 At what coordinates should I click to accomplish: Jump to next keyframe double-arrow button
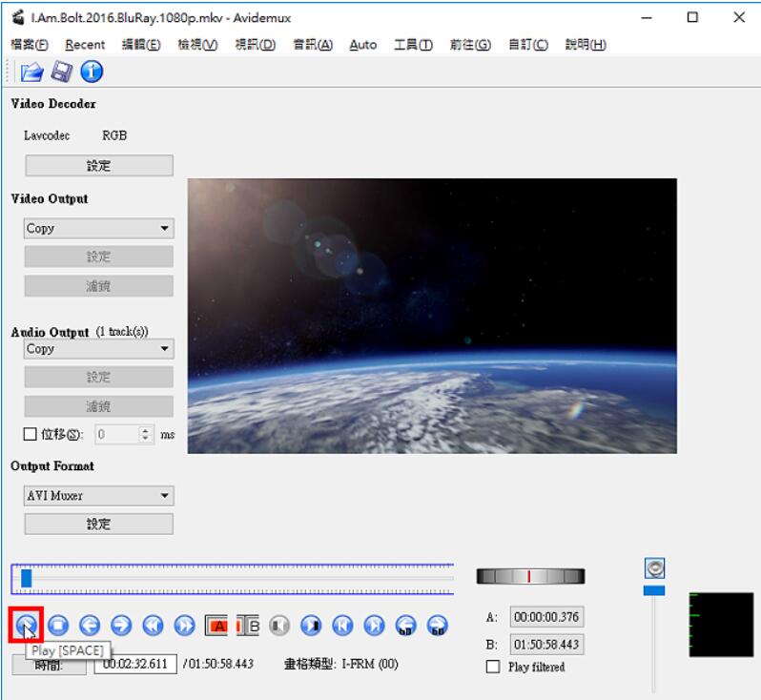click(x=184, y=626)
